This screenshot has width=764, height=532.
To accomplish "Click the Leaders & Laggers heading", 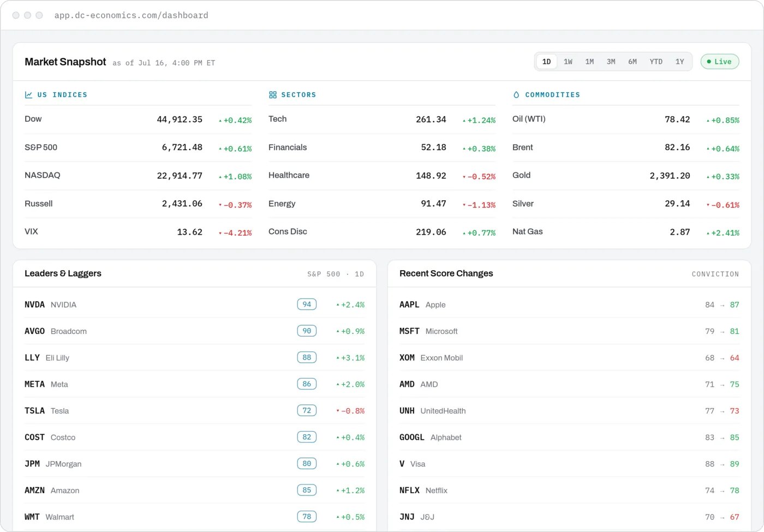I will (x=63, y=273).
